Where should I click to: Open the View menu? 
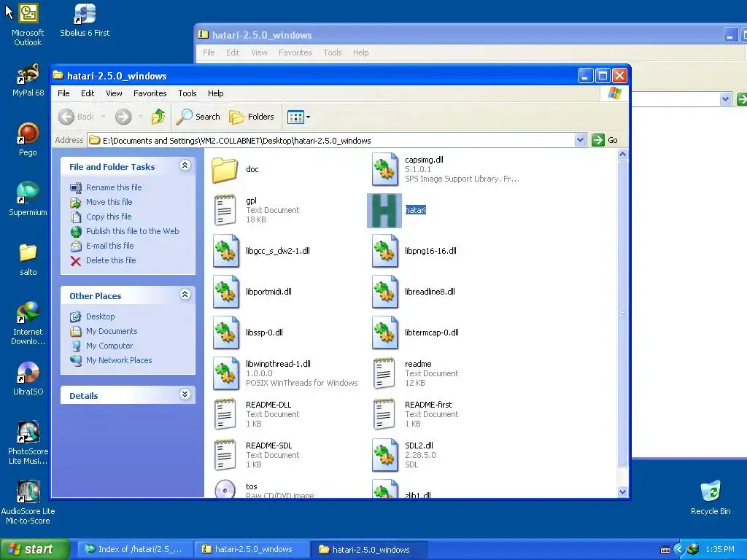(x=114, y=93)
